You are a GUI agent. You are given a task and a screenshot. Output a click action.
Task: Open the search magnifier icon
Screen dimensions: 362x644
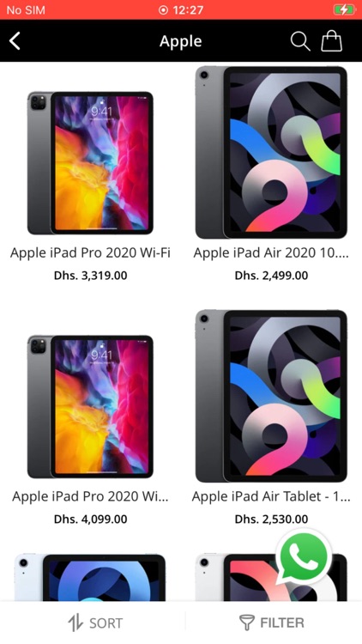click(300, 41)
